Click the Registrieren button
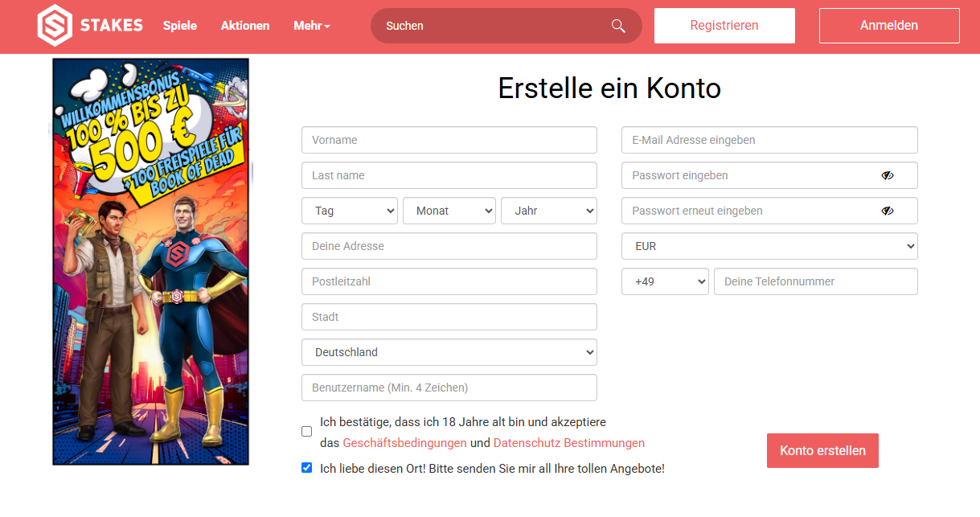 pos(724,26)
